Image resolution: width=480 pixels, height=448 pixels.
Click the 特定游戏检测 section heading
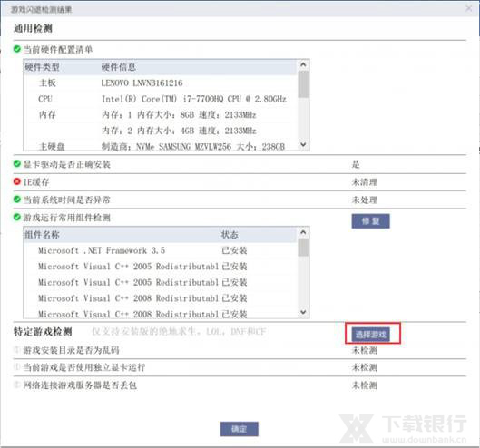click(x=43, y=331)
